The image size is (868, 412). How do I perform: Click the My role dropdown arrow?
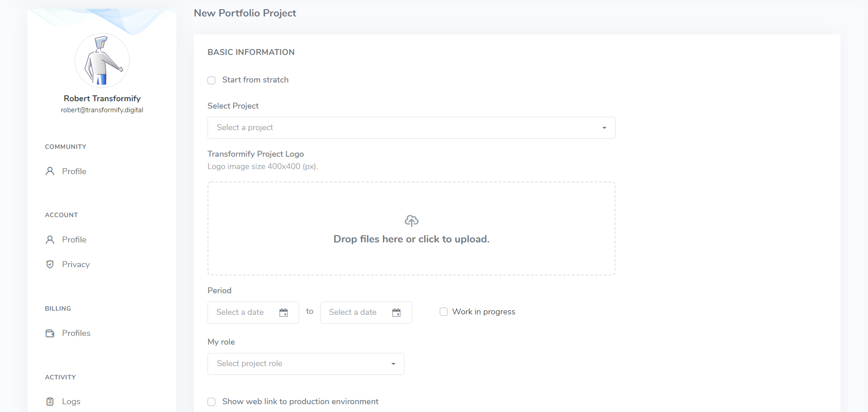coord(393,364)
